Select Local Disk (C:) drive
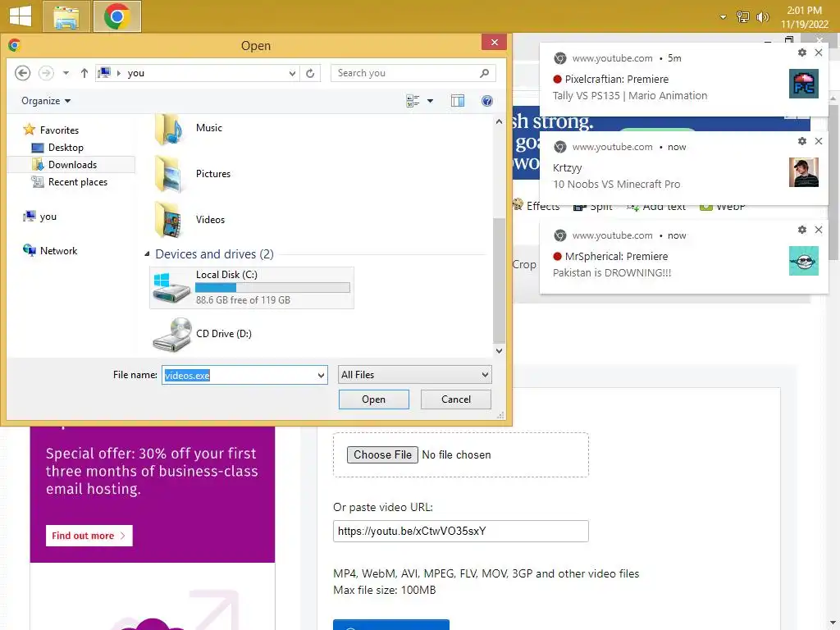The image size is (840, 630). pyautogui.click(x=252, y=288)
